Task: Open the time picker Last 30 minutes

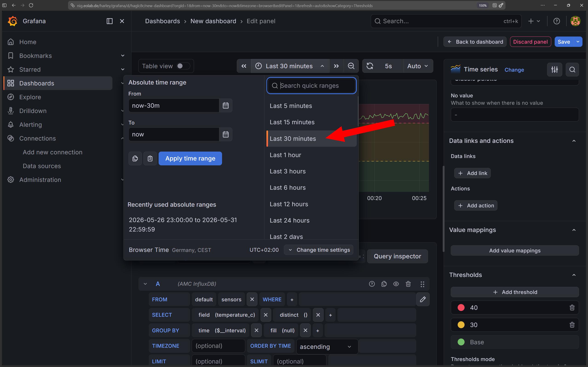Action: 291,66
